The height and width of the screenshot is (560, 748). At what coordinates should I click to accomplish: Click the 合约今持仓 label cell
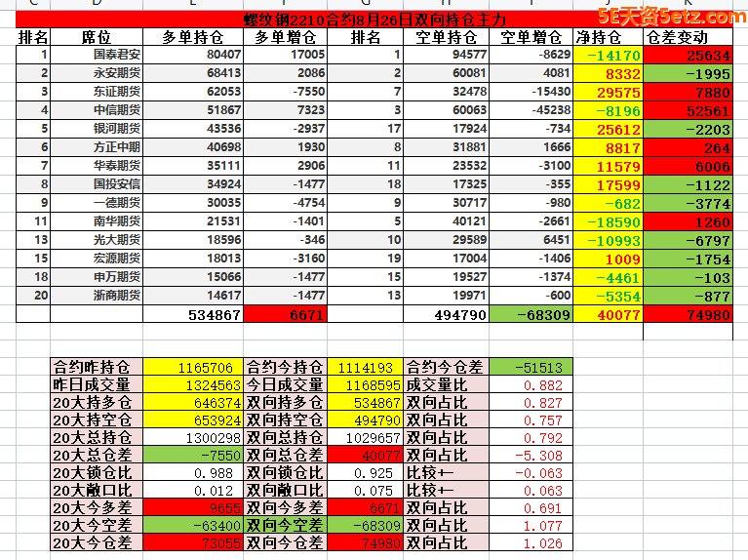point(285,367)
